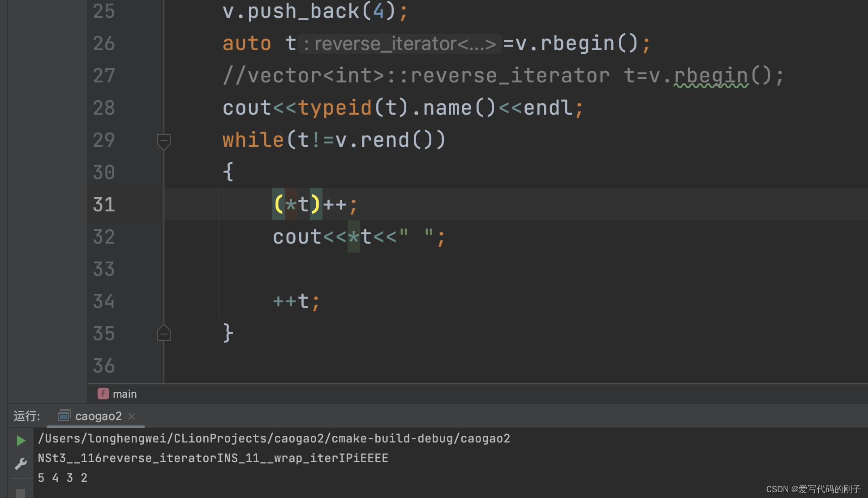
Task: Click v.push_back(4) on line 25
Action: [315, 11]
